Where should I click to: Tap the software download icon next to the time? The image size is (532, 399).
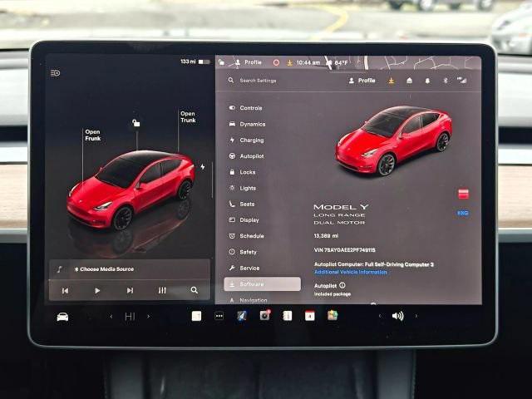[x=290, y=63]
